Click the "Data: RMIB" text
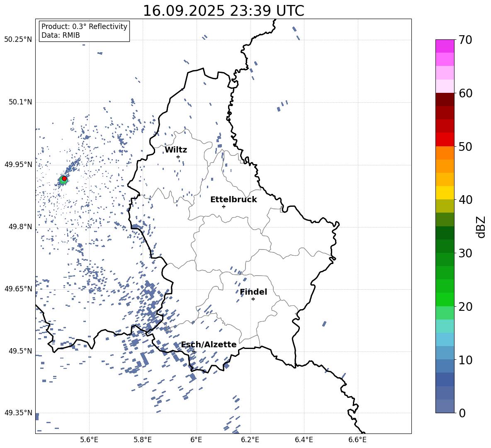491x448 pixels. (x=61, y=35)
